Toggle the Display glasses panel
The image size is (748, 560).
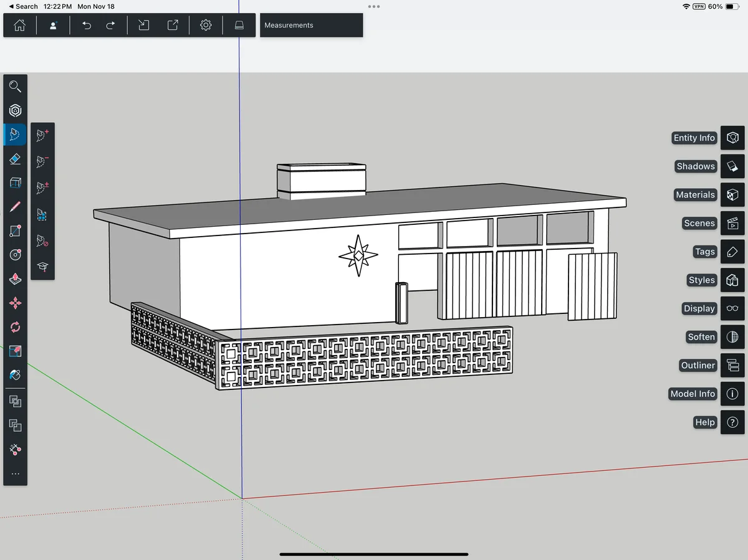(732, 308)
